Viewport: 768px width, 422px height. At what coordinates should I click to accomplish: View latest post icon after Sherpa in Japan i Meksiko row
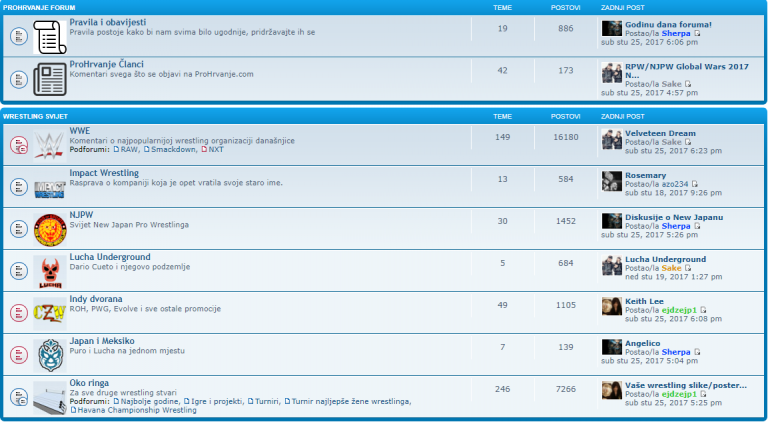pos(697,352)
